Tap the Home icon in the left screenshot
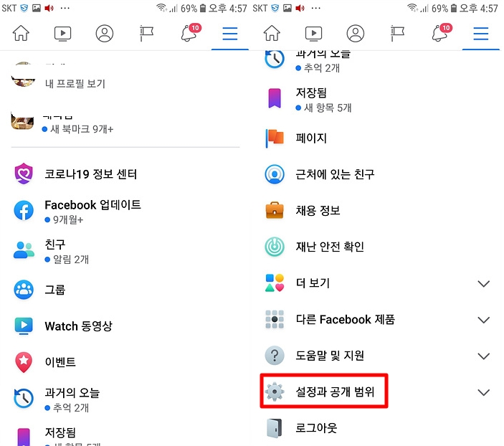 pyautogui.click(x=21, y=33)
